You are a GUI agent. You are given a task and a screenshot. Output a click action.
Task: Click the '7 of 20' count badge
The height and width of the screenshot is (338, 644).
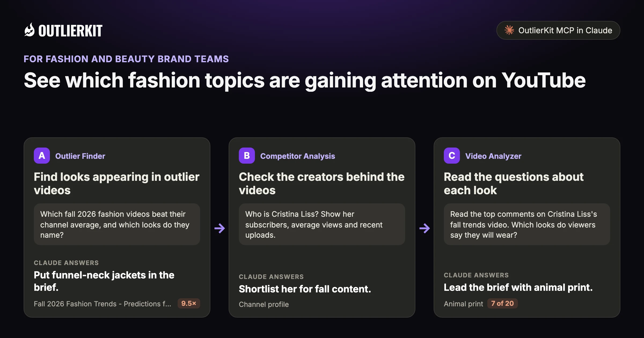502,303
